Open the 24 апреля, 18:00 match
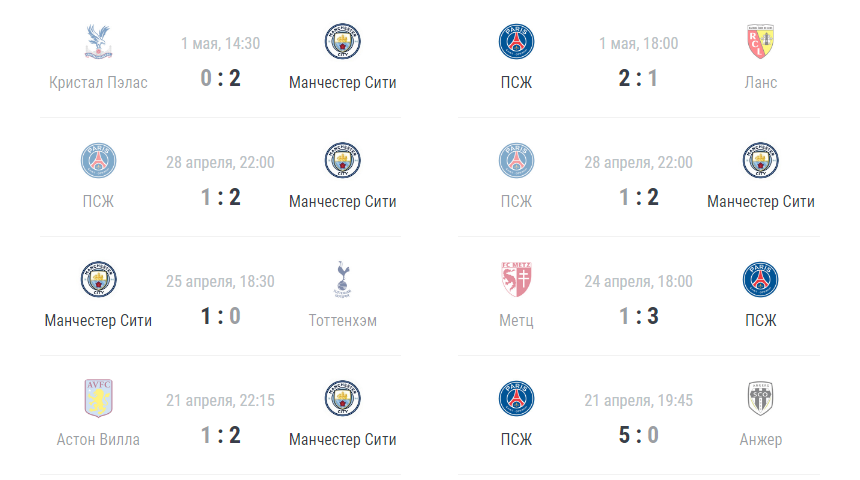 point(638,281)
